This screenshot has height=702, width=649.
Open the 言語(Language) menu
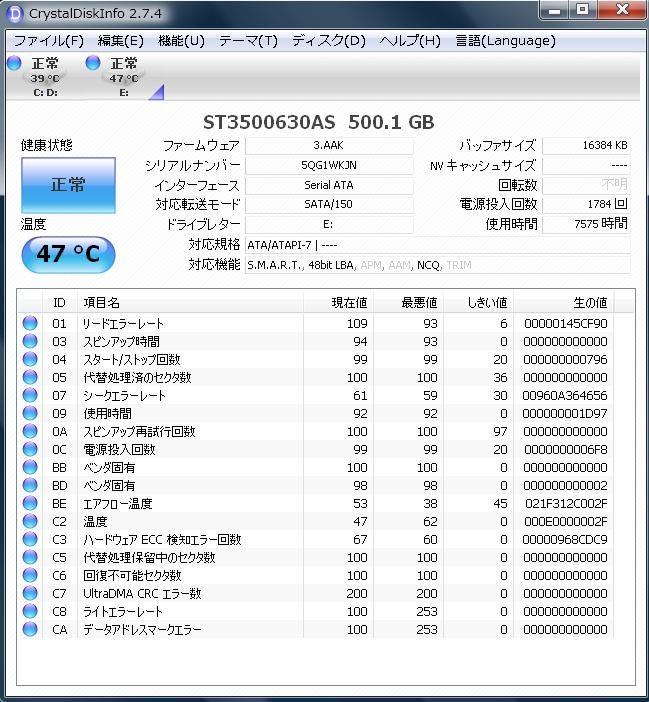click(x=505, y=41)
